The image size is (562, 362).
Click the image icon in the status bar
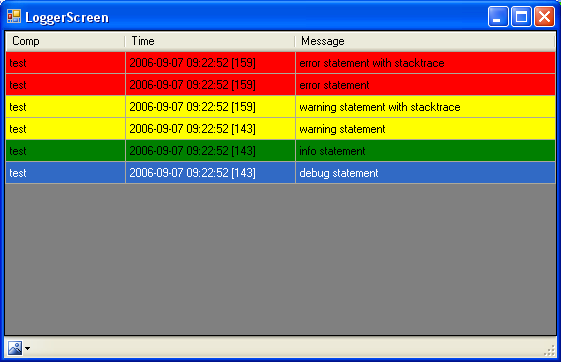(x=15, y=348)
